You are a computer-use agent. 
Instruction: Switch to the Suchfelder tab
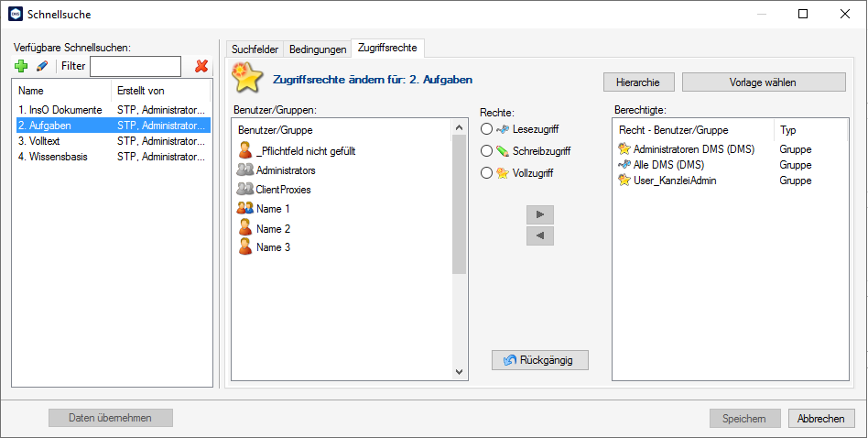tap(255, 49)
